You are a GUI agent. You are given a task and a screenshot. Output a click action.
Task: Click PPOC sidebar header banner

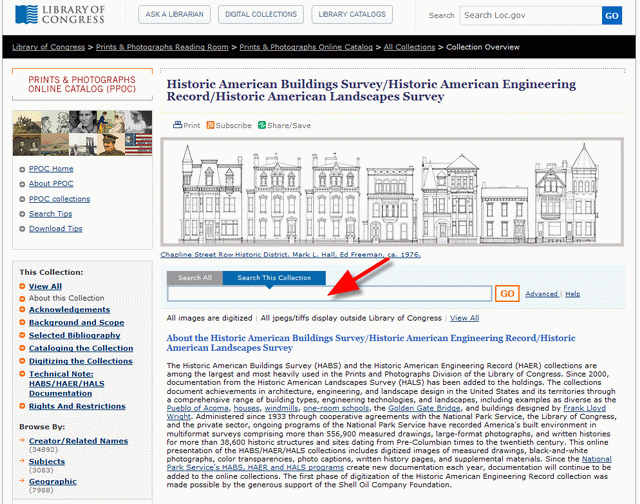pos(82,84)
